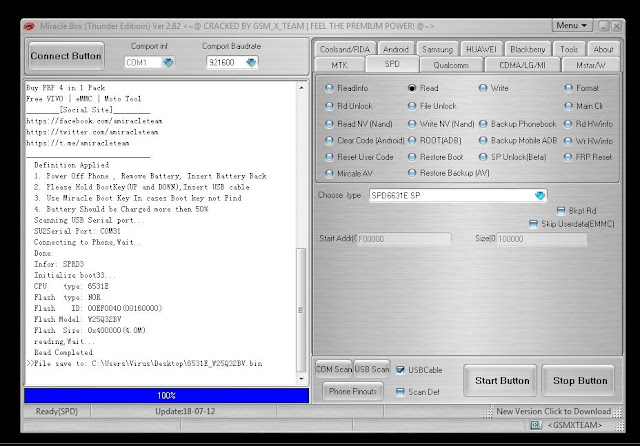Switch to the Blackberry tab

527,49
